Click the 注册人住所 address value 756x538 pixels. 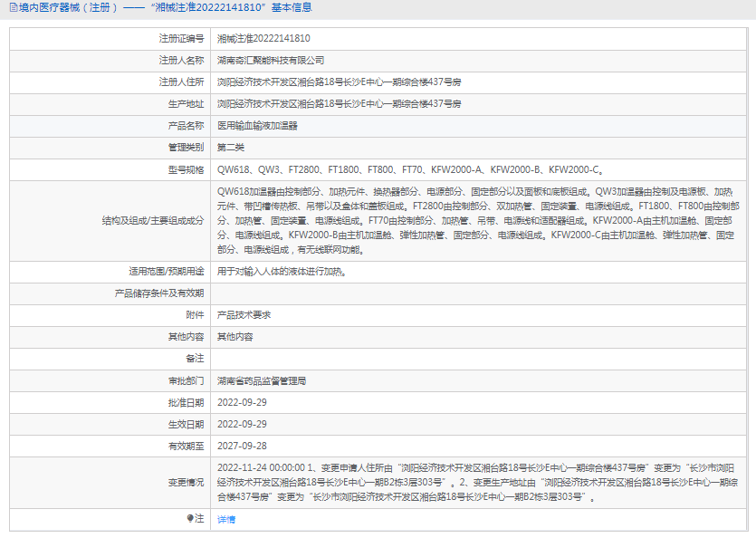(x=339, y=82)
